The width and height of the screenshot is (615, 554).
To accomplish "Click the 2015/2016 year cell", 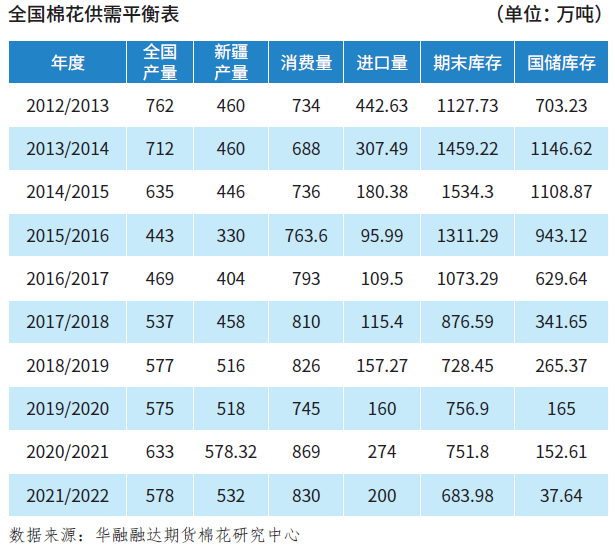I will click(68, 236).
